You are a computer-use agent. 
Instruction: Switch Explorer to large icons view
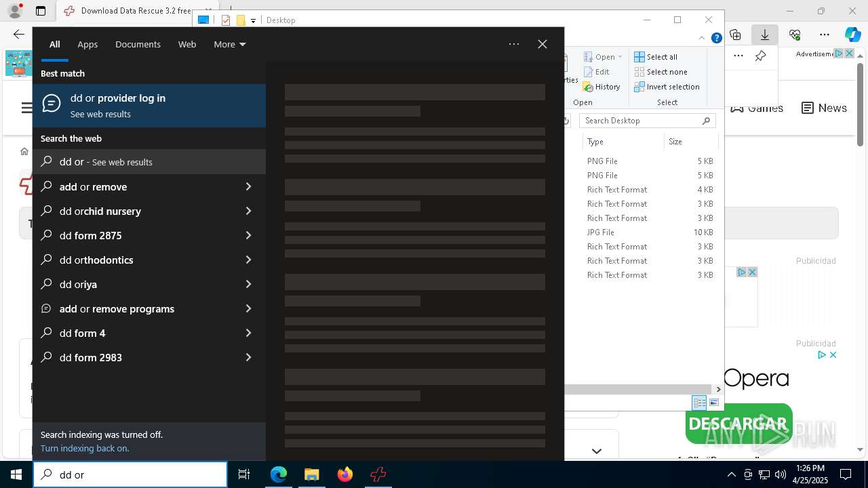point(713,403)
